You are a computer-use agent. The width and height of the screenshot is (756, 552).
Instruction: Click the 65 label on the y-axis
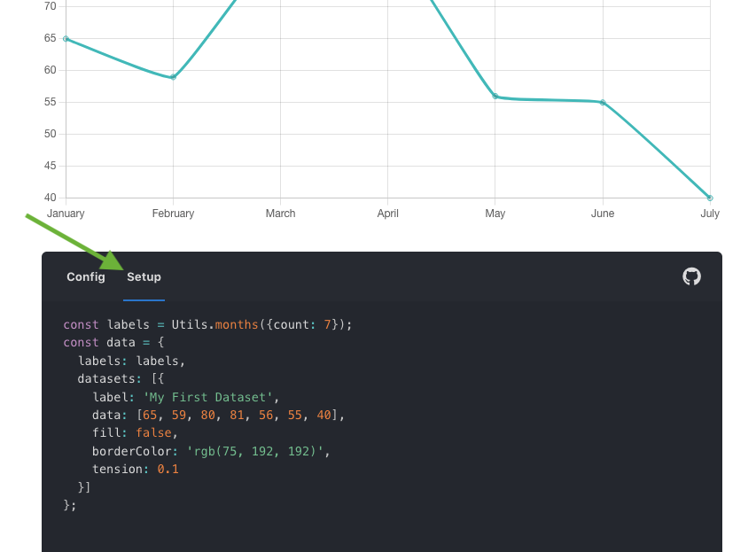[x=51, y=38]
